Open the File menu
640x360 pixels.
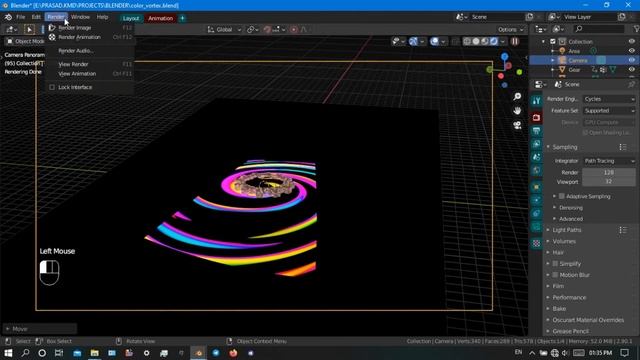(20, 17)
